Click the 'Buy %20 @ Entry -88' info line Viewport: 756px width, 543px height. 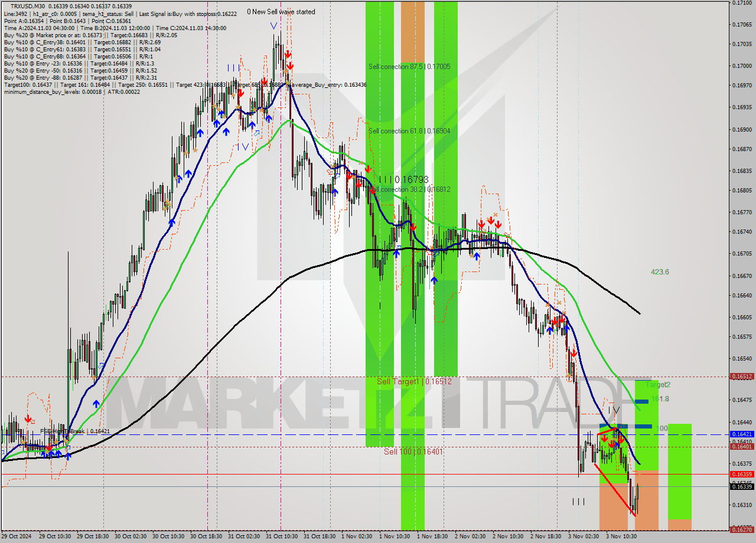80,77
